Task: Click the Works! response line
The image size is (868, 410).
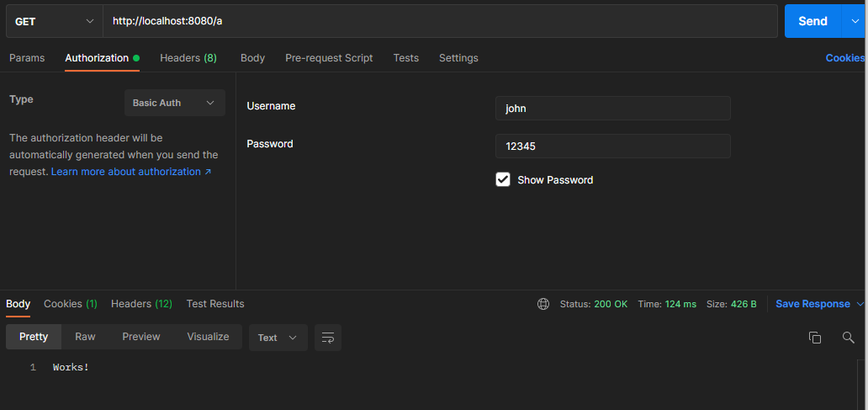Action: pyautogui.click(x=71, y=367)
